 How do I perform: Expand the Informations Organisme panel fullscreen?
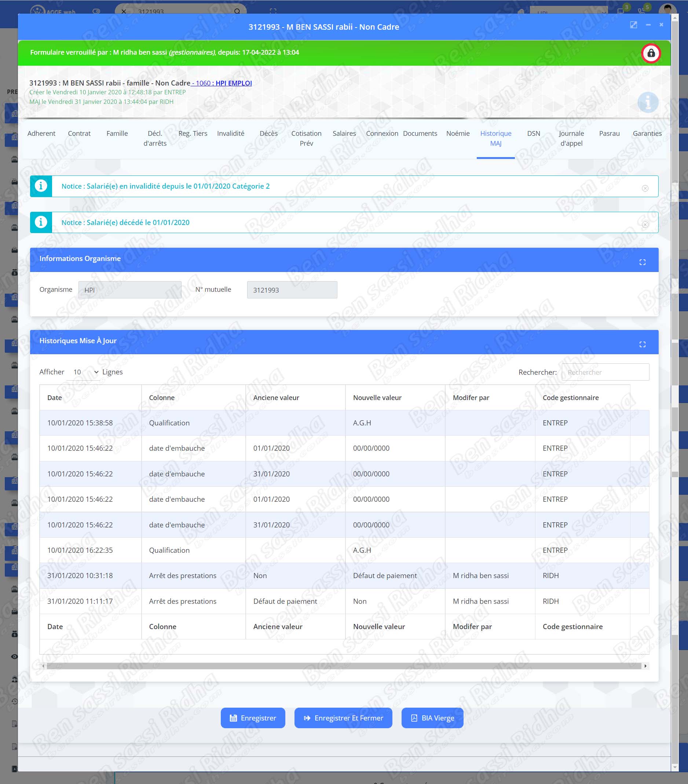tap(642, 262)
